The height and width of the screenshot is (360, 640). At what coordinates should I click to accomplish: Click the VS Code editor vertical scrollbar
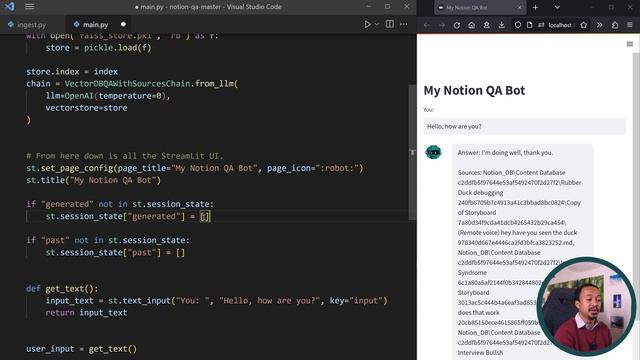point(412,152)
